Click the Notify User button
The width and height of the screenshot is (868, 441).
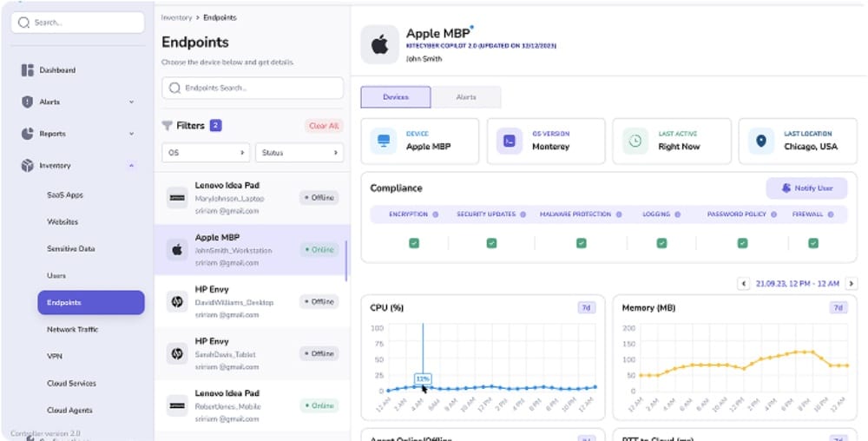pyautogui.click(x=806, y=188)
